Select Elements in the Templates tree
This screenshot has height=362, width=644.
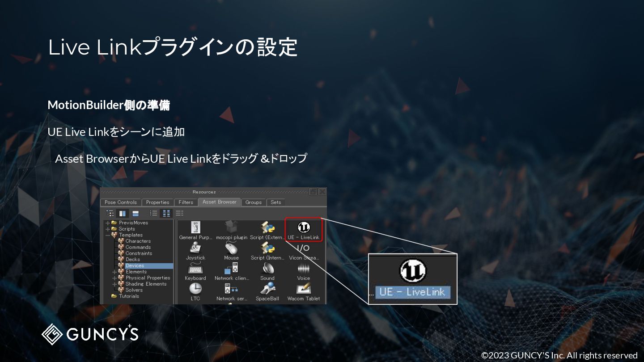pyautogui.click(x=136, y=272)
